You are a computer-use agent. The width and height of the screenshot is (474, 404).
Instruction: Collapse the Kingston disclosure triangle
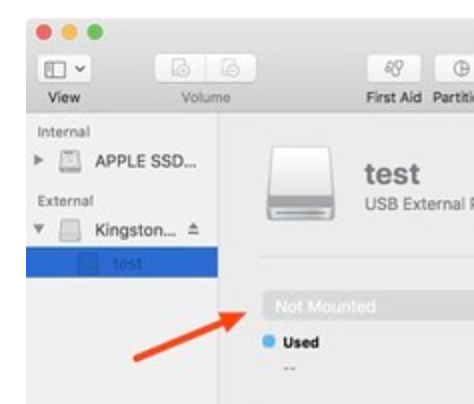(x=39, y=229)
